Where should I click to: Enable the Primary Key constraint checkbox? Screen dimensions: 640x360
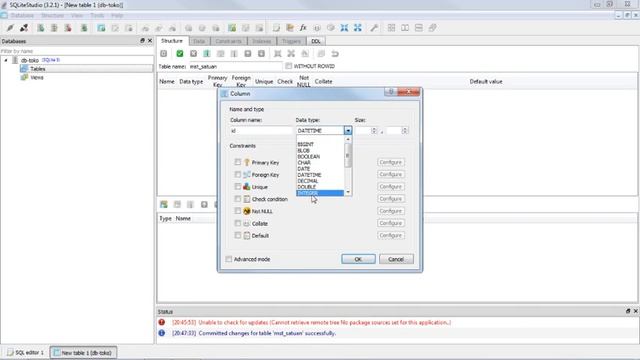click(238, 162)
